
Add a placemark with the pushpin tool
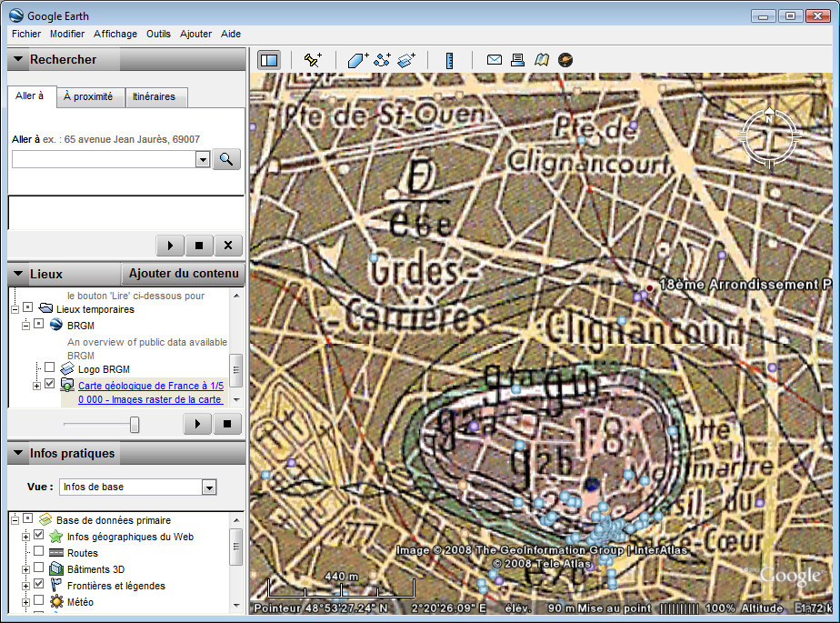pos(313,60)
